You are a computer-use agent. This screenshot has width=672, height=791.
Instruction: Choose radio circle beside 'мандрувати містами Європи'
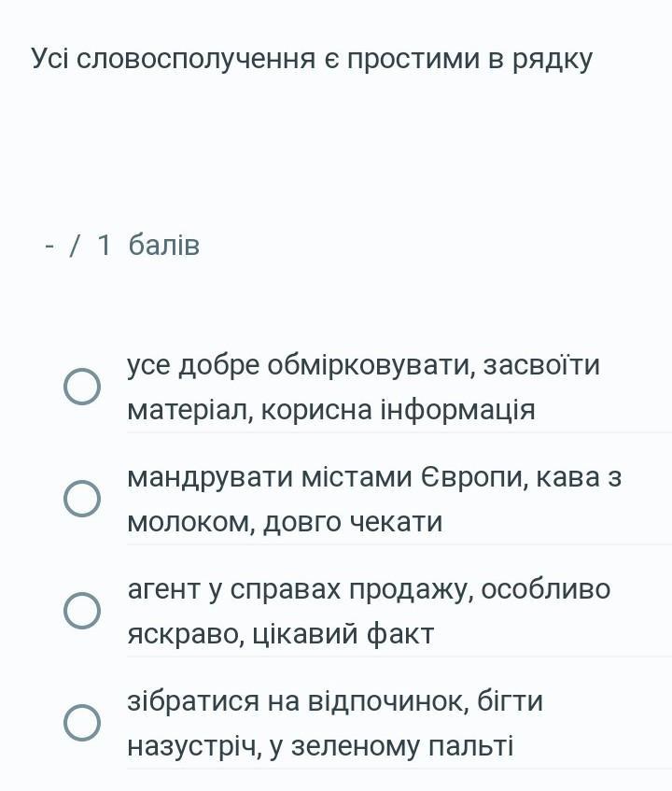(x=82, y=499)
